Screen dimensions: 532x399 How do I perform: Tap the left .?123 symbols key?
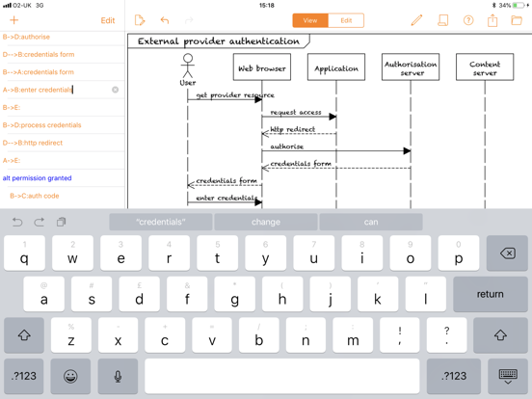(x=24, y=376)
